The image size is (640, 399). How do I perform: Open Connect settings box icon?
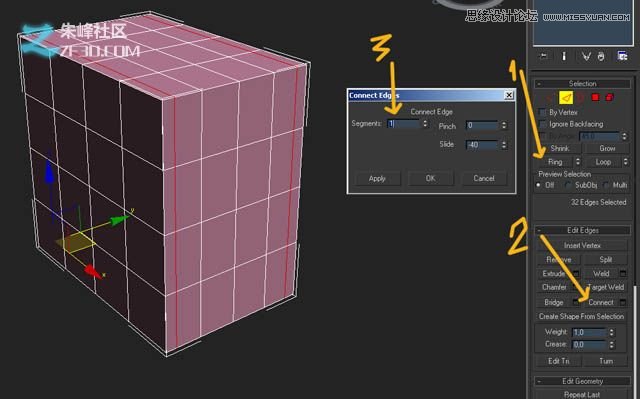623,302
